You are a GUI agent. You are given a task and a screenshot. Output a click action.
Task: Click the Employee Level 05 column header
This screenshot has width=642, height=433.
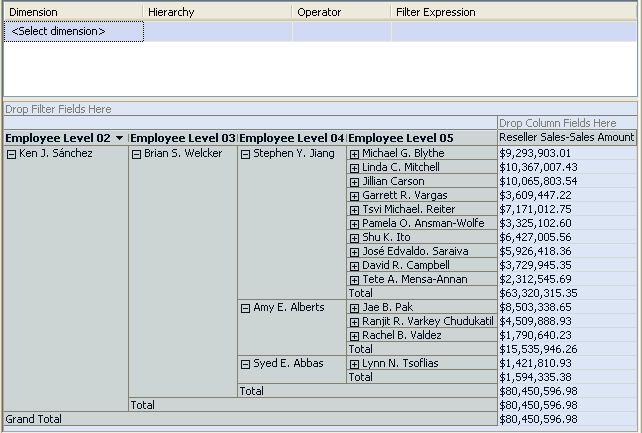401,138
